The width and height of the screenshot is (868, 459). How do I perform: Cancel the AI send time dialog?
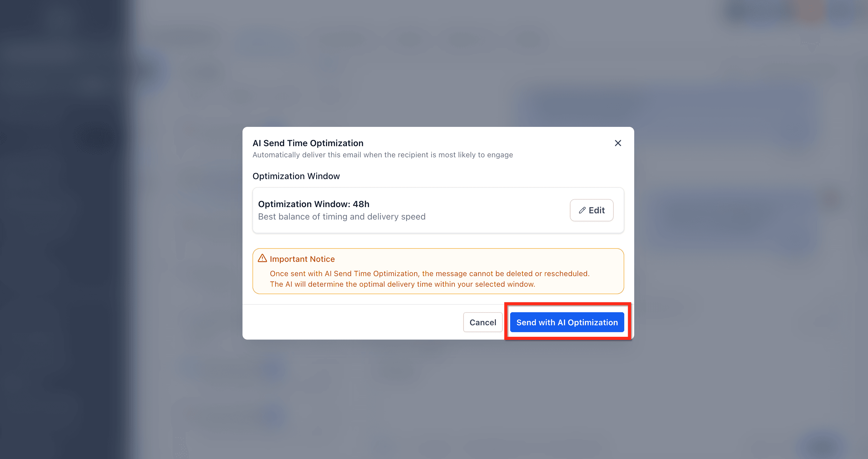point(482,322)
